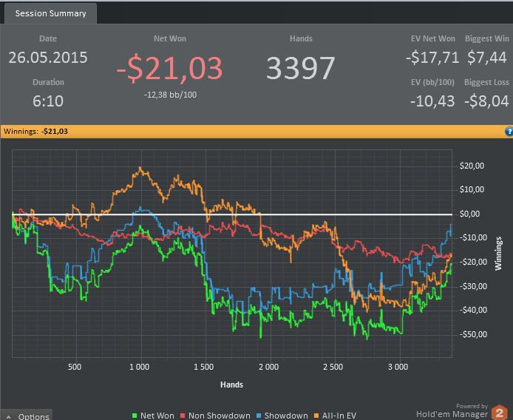
Task: Click the -12,38 bb/100 rate
Action: [170, 95]
